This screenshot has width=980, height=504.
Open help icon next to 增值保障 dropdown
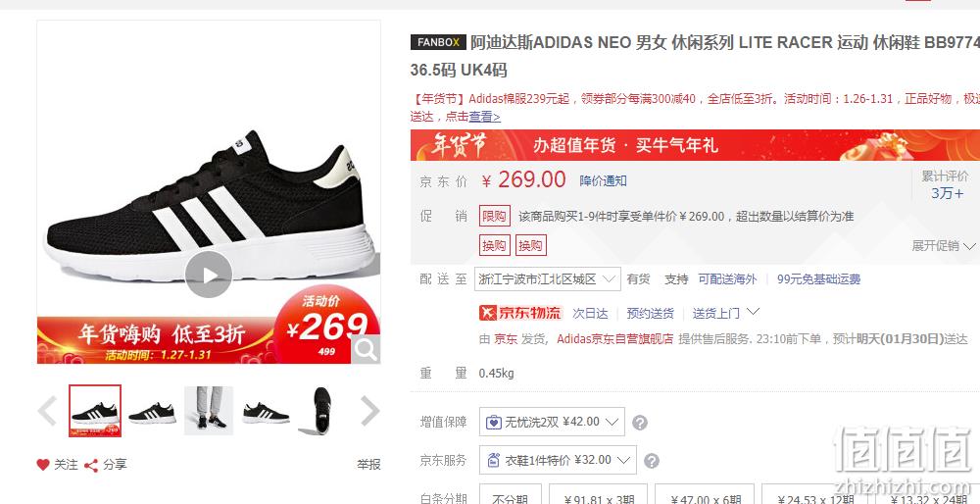(639, 423)
